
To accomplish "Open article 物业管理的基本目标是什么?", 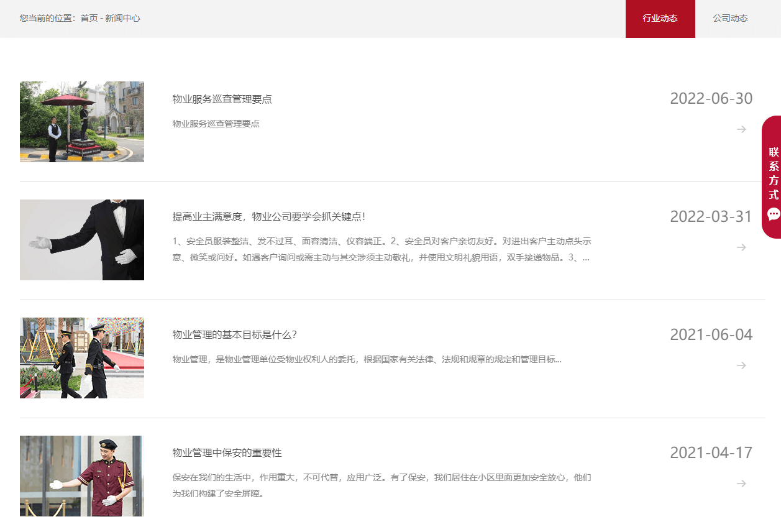I will 234,335.
